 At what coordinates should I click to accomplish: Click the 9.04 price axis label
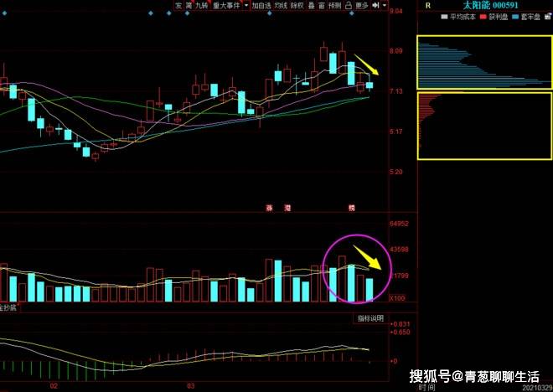(x=395, y=11)
